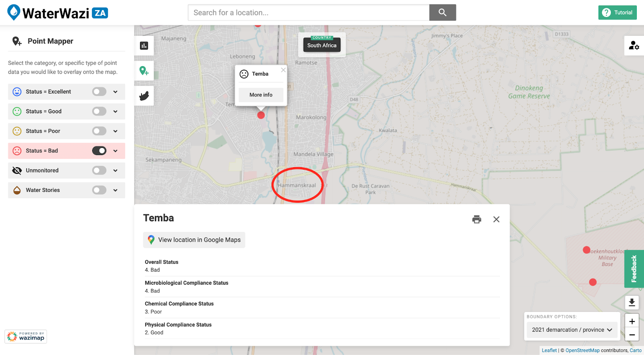
Task: Open the Twitter bird panel icon
Action: 144,96
